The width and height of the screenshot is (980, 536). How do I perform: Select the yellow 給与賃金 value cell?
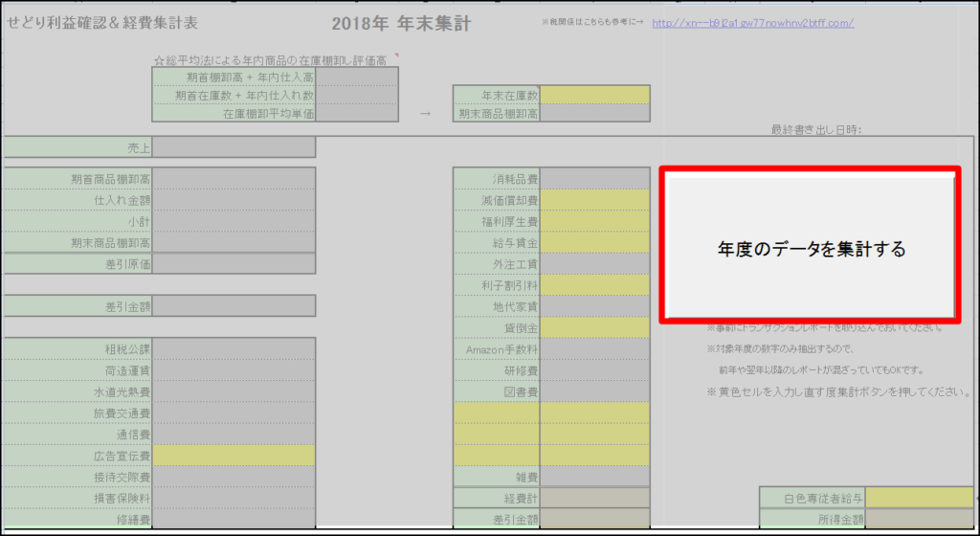[x=595, y=243]
